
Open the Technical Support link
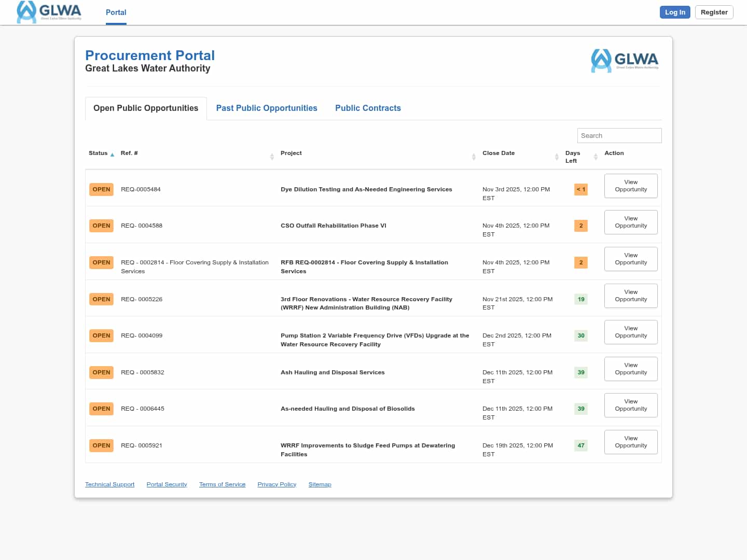point(109,484)
